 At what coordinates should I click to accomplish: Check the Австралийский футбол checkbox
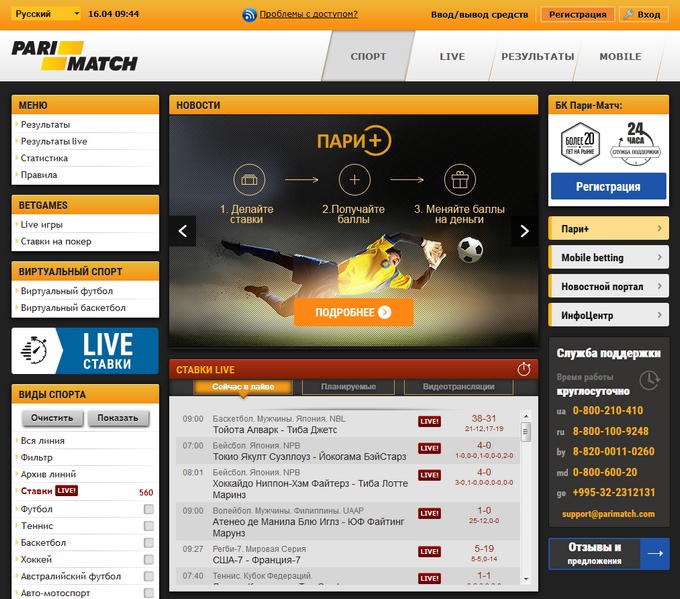point(149,576)
